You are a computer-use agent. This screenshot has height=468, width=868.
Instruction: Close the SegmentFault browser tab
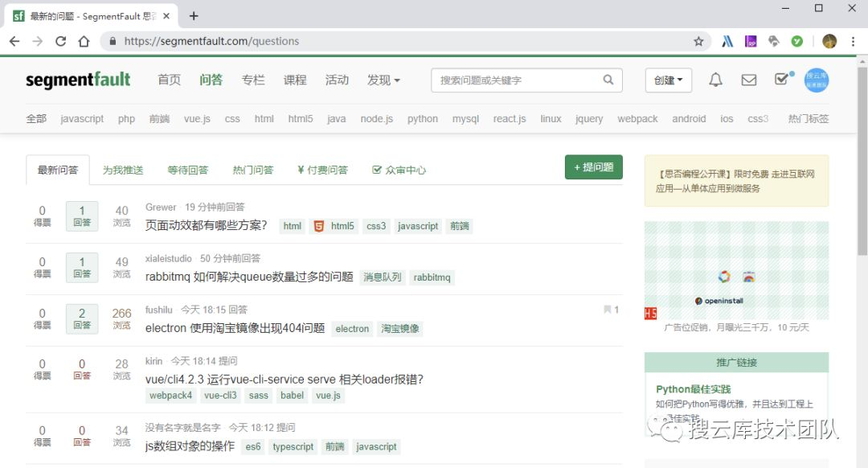point(166,16)
